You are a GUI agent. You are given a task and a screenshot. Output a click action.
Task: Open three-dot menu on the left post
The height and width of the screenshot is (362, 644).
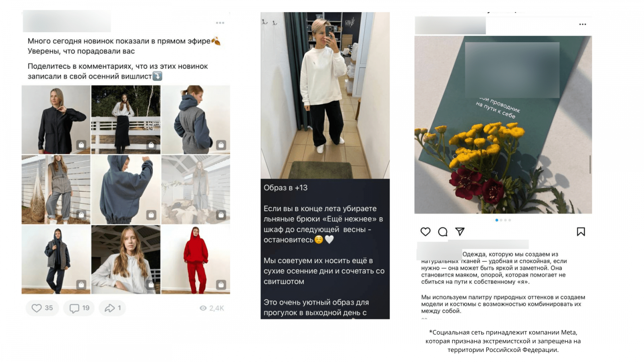220,23
